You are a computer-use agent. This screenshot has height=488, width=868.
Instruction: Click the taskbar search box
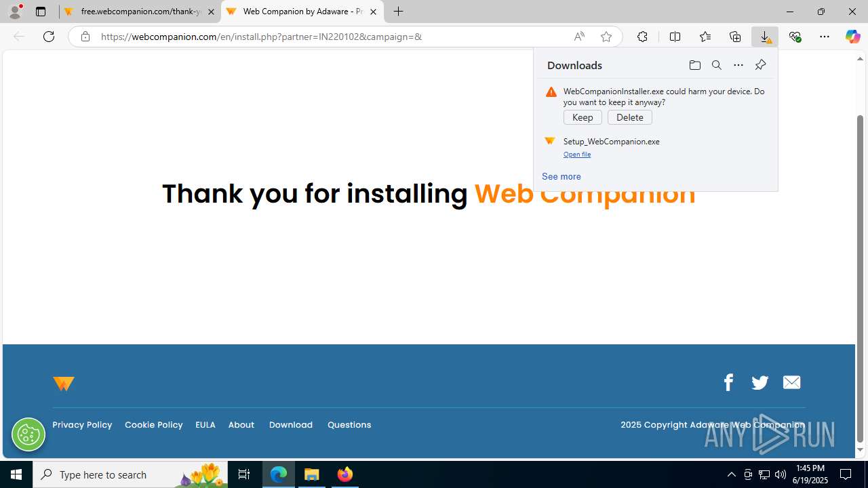pos(132,474)
